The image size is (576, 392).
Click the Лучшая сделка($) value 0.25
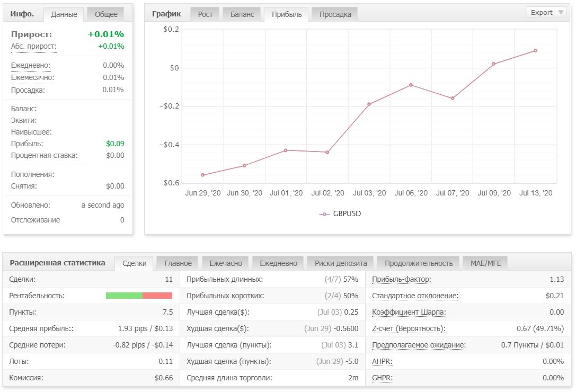pos(351,312)
